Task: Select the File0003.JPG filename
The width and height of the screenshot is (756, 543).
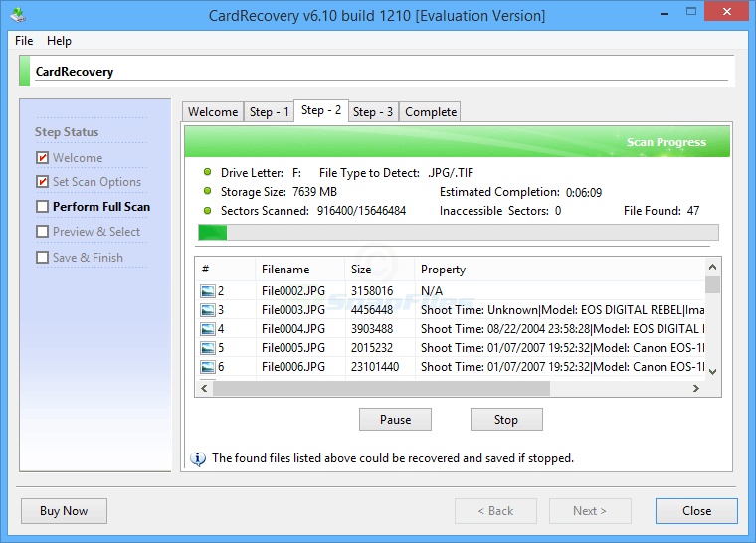Action: [x=293, y=310]
